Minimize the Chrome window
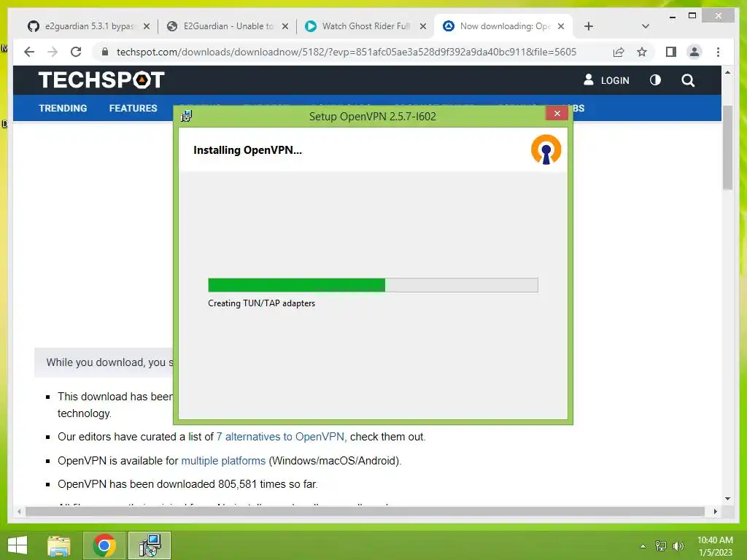 672,17
